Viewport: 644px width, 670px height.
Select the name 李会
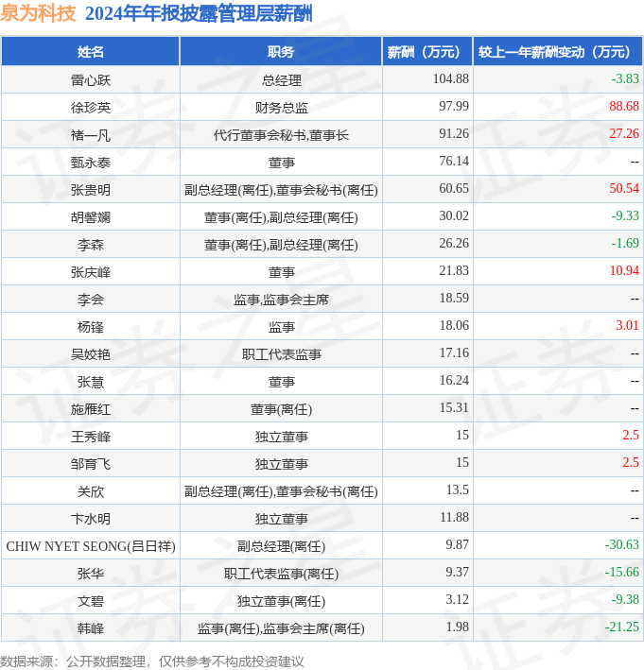point(90,300)
